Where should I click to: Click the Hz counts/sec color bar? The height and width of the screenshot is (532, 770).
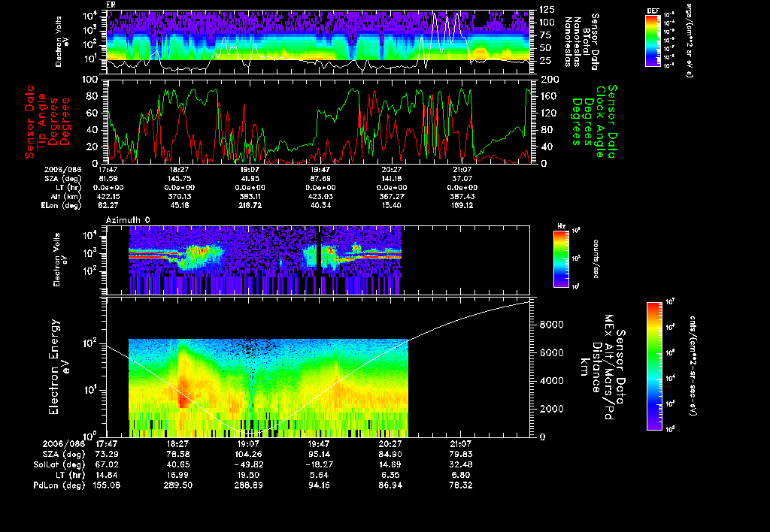(x=561, y=258)
